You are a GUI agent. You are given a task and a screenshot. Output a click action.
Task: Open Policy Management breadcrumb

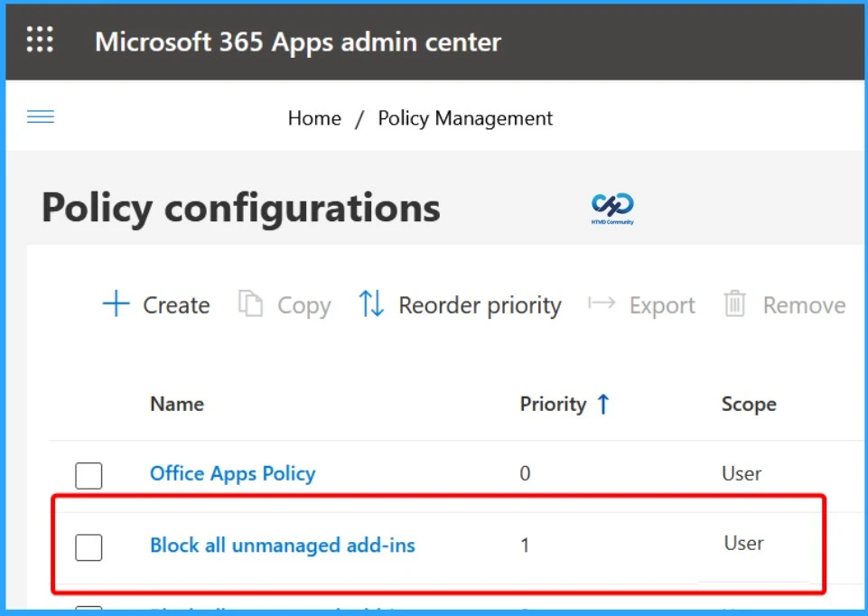tap(465, 118)
